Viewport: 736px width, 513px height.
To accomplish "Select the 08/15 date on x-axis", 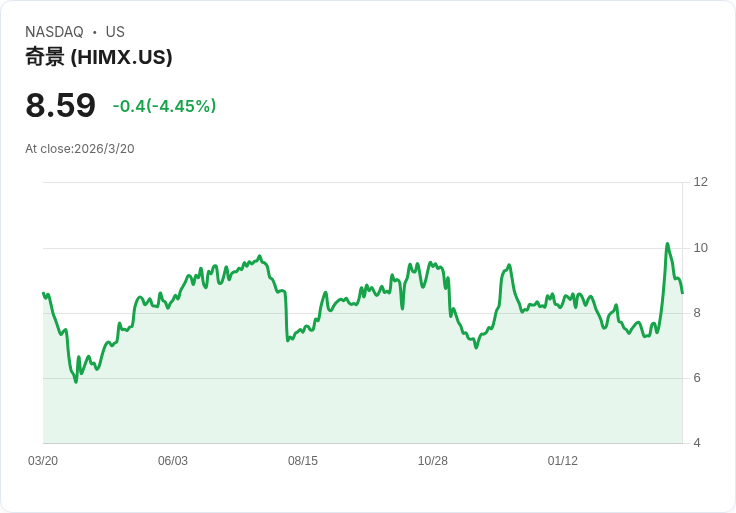I will [303, 461].
